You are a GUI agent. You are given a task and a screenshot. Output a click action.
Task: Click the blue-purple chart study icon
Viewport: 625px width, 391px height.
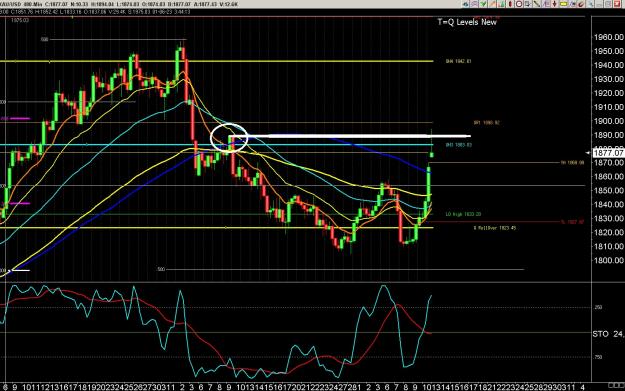[x=546, y=4]
